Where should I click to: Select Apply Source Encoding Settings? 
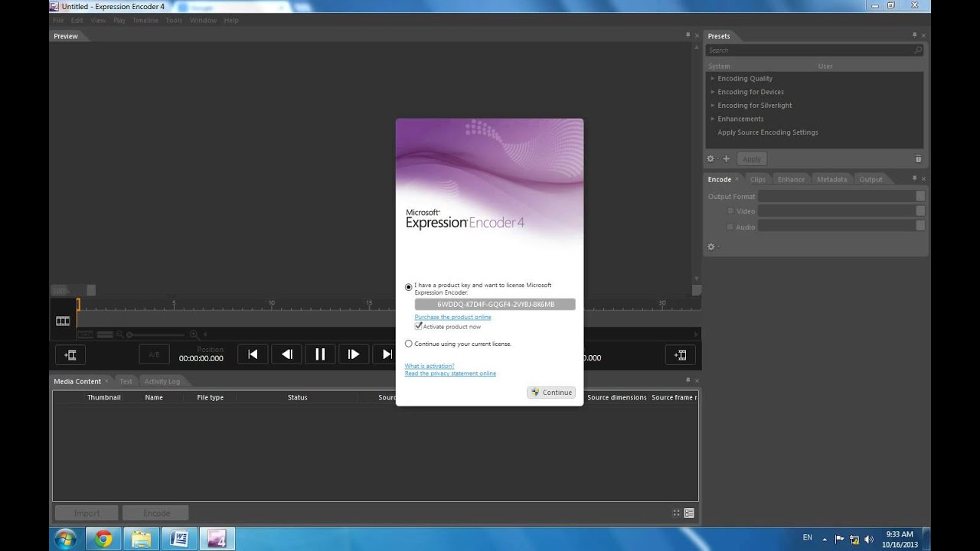pyautogui.click(x=767, y=132)
